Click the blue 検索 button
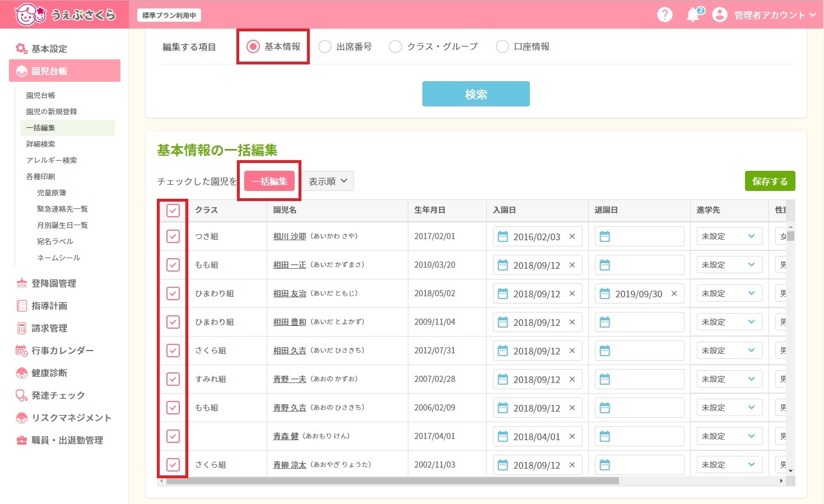The width and height of the screenshot is (824, 504). pos(476,94)
